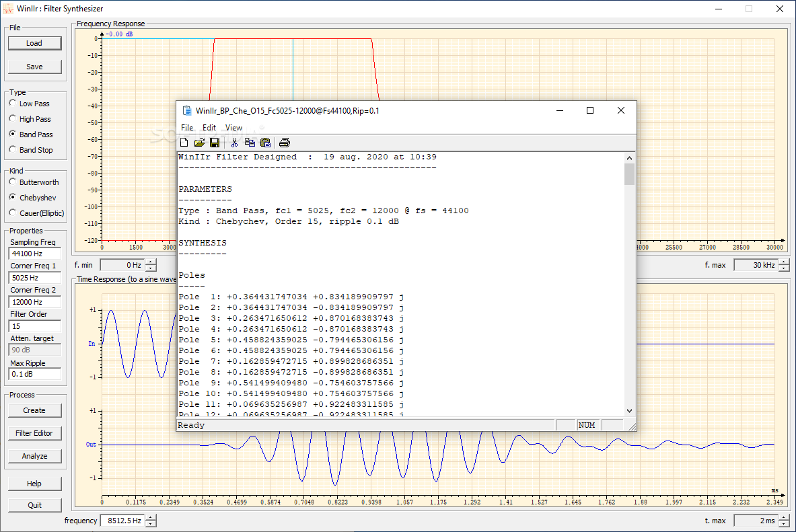Click the Corner Freq 2 field showing 12000 Hz
Viewport: 796px width, 532px height.
35,301
